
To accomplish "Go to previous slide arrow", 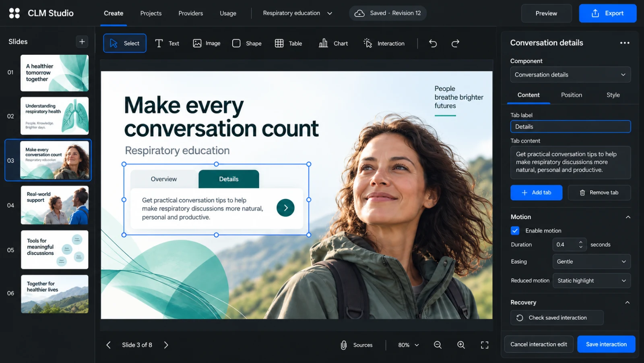I will (108, 345).
